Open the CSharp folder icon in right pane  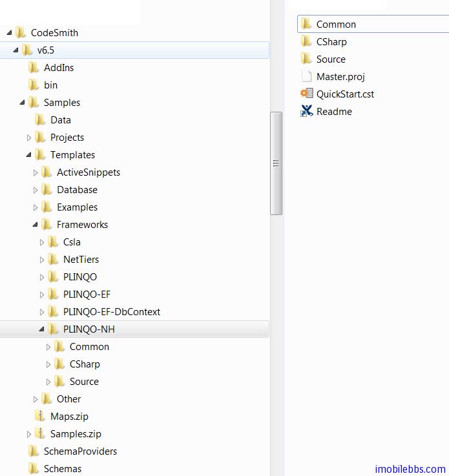307,42
